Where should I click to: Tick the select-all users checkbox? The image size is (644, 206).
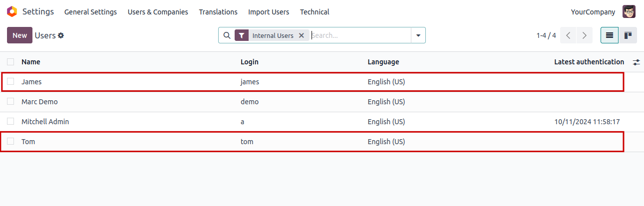tap(10, 62)
